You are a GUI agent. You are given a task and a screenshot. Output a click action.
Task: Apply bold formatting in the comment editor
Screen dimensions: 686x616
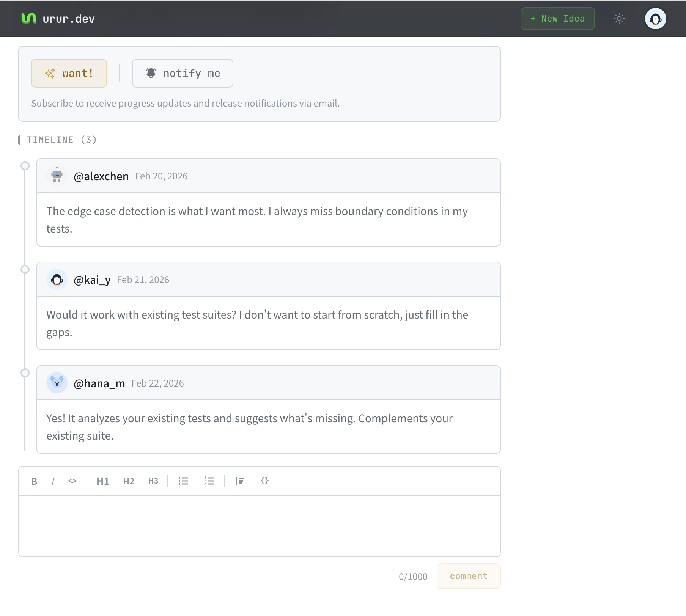coord(34,481)
